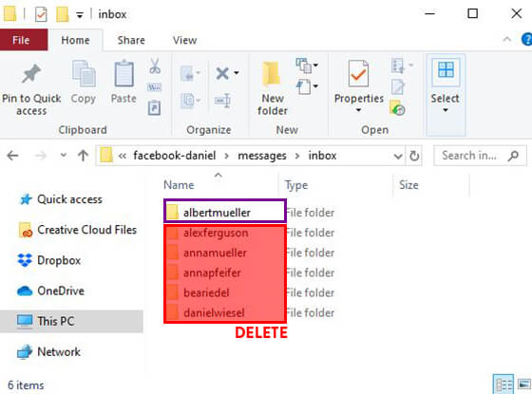Click the Pin to Quick access icon
This screenshot has width=532, height=394.
(31, 73)
